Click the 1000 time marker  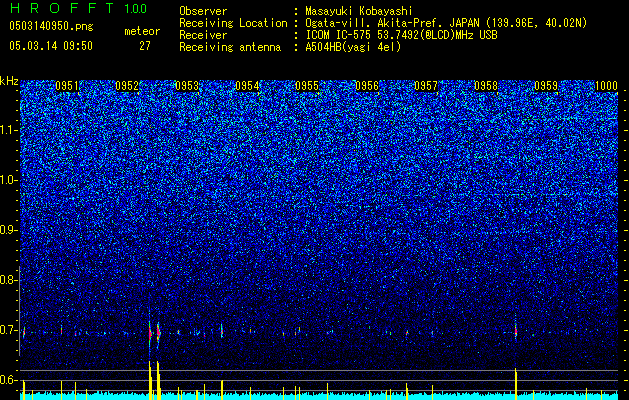pyautogui.click(x=606, y=86)
